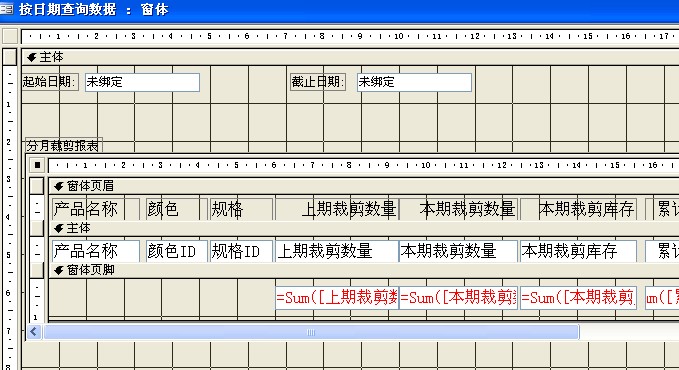This screenshot has height=370, width=679.
Task: Click the subform horizontal scrollbar thumb
Action: [x=311, y=332]
